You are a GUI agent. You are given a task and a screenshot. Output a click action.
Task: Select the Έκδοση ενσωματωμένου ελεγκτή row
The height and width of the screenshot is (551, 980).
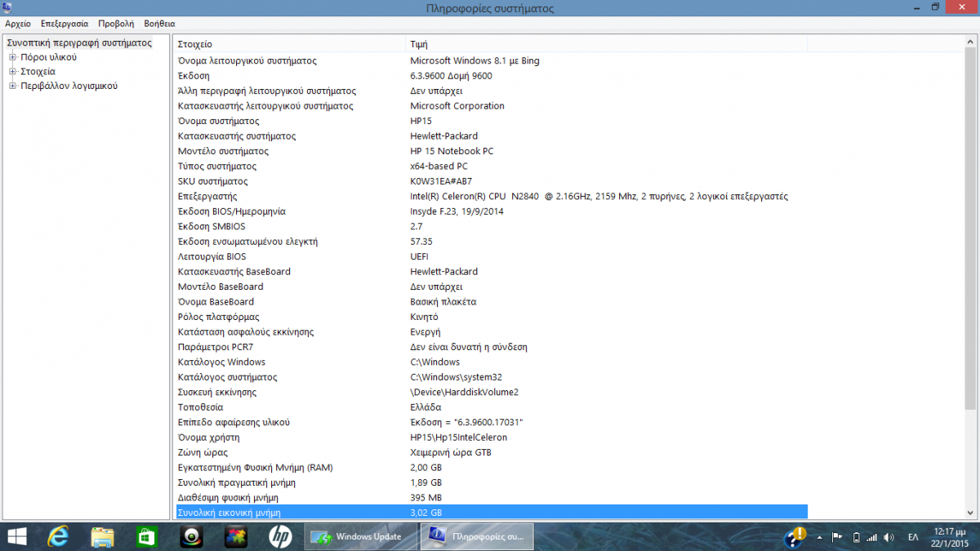pyautogui.click(x=492, y=242)
